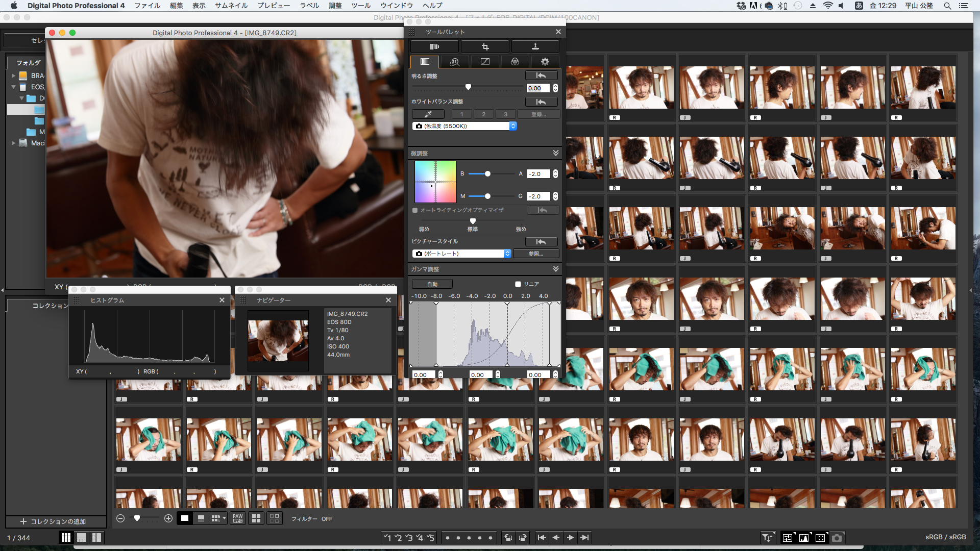Click the dotted grid selection icon
The width and height of the screenshot is (980, 551).
pos(275,518)
